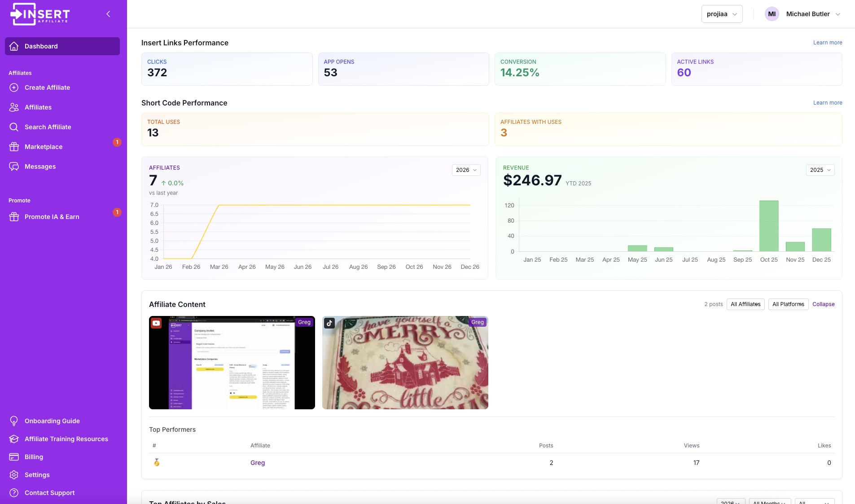The height and width of the screenshot is (504, 855).
Task: Click the Affiliates With Uses 3 card
Action: [668, 129]
